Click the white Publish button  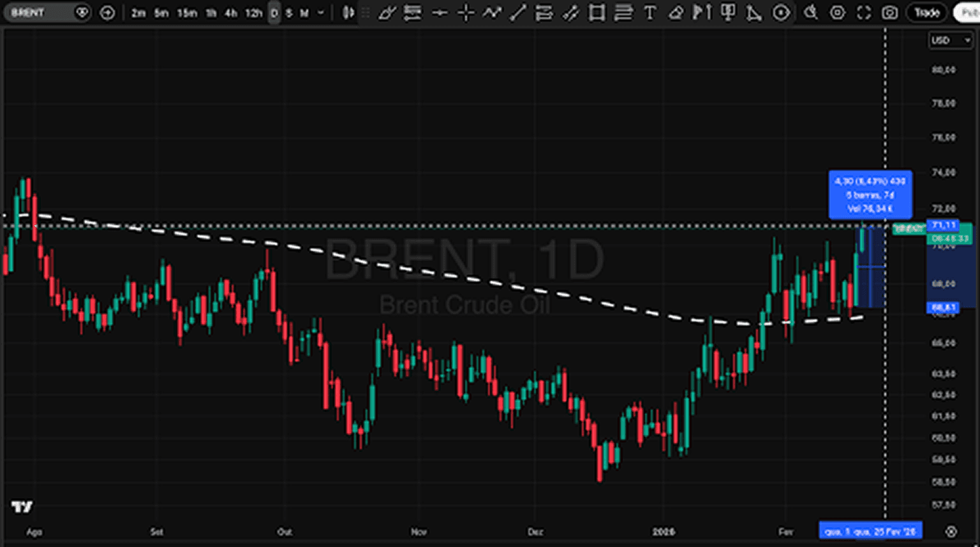tap(967, 13)
